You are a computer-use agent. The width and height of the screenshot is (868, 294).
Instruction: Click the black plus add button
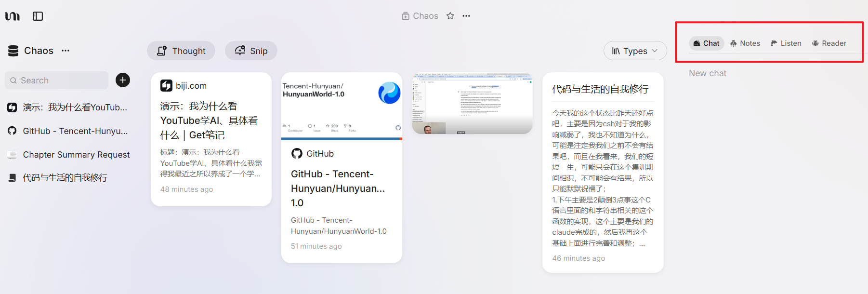click(x=123, y=80)
